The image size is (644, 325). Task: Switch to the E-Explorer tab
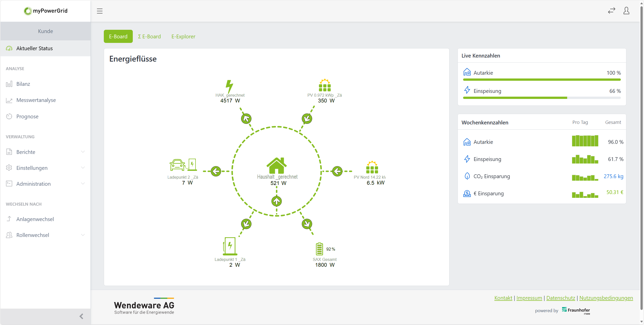pyautogui.click(x=183, y=37)
